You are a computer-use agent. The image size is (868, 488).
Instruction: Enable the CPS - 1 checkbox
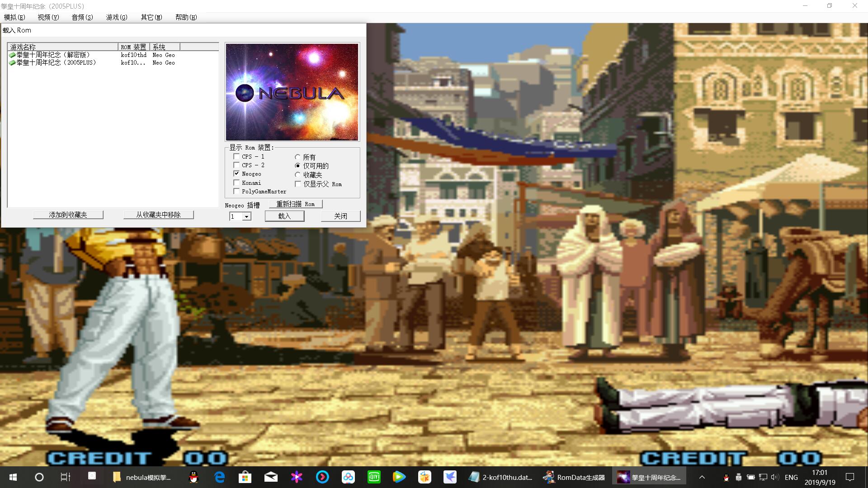click(x=236, y=156)
